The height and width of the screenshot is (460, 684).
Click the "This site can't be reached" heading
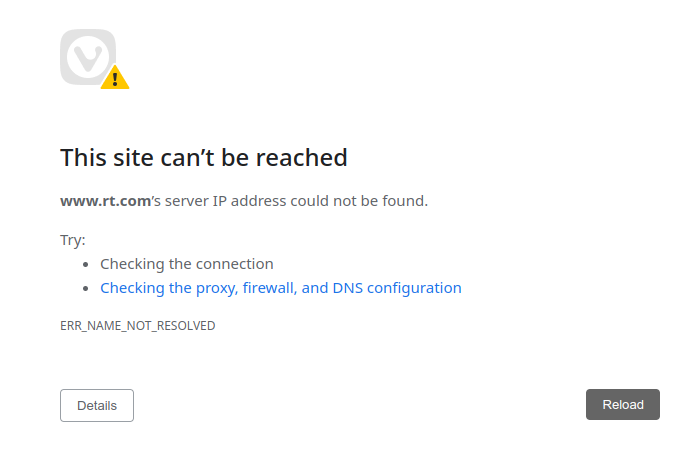pyautogui.click(x=204, y=157)
